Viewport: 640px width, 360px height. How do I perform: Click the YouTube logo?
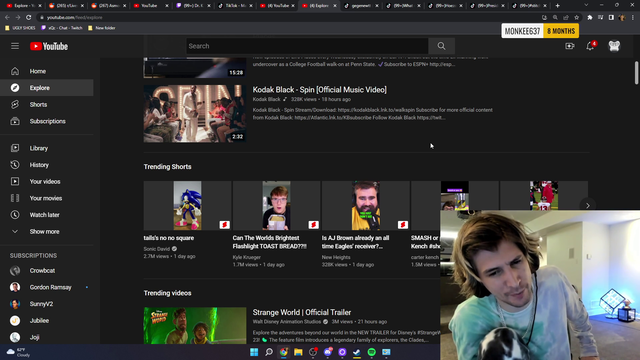[x=49, y=47]
